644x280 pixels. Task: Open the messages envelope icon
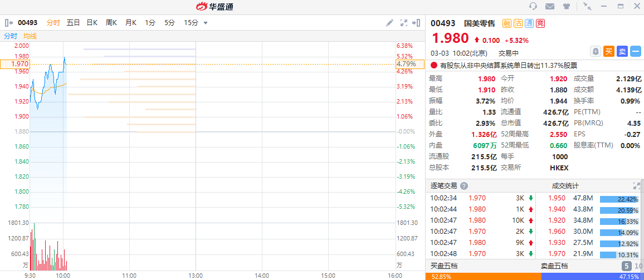click(x=550, y=6)
